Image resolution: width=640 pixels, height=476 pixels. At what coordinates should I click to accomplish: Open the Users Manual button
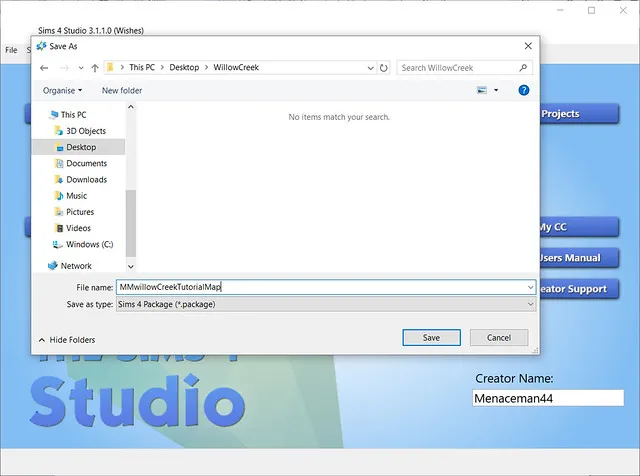580,258
